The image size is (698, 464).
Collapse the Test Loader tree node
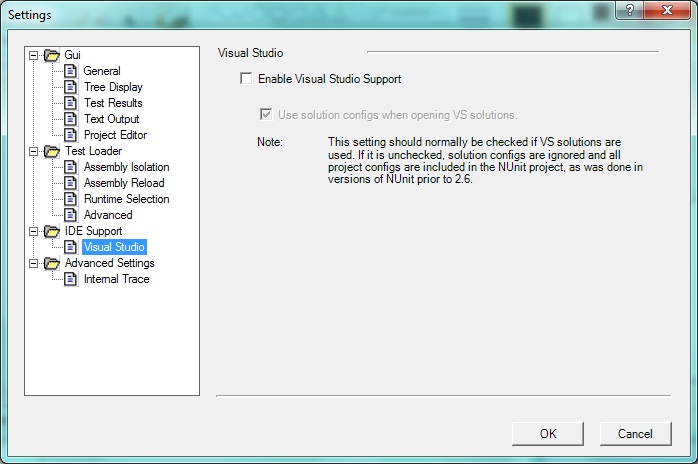(x=34, y=151)
